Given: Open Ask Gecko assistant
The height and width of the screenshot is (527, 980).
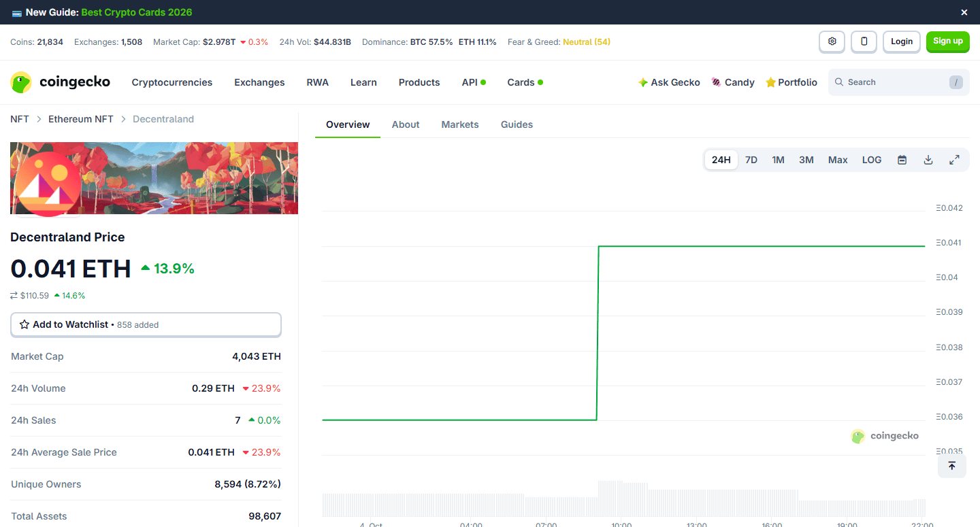Looking at the screenshot, I should tap(669, 82).
